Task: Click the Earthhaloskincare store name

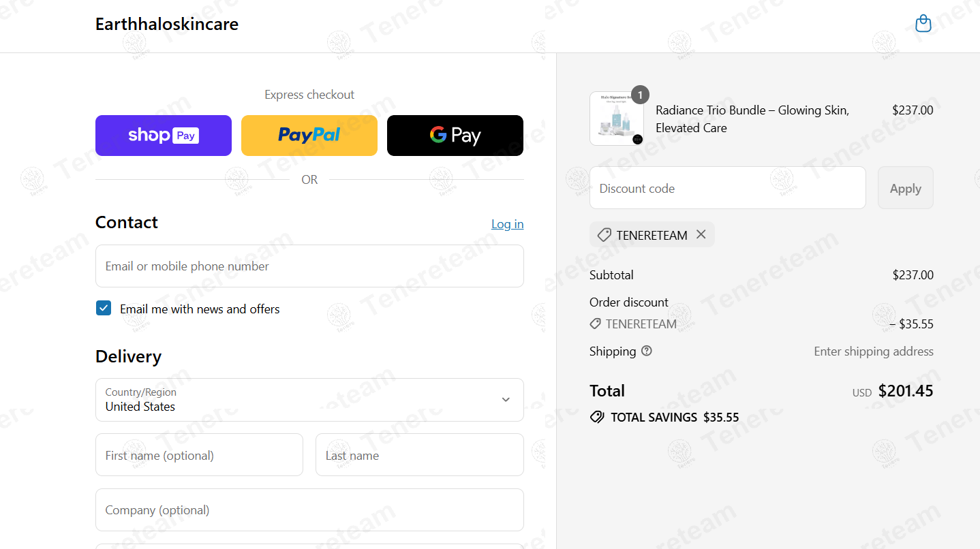Action: (x=167, y=24)
